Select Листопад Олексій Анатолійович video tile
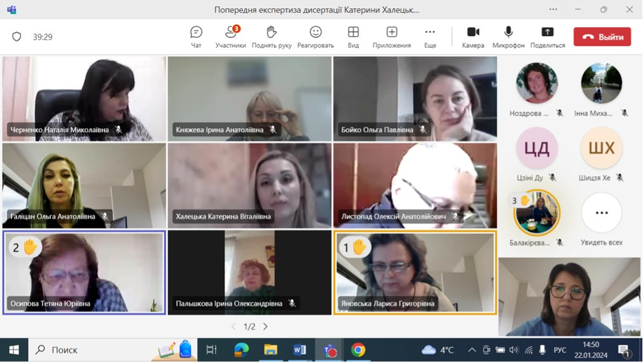Viewport: 644px width, 363px height. [416, 185]
